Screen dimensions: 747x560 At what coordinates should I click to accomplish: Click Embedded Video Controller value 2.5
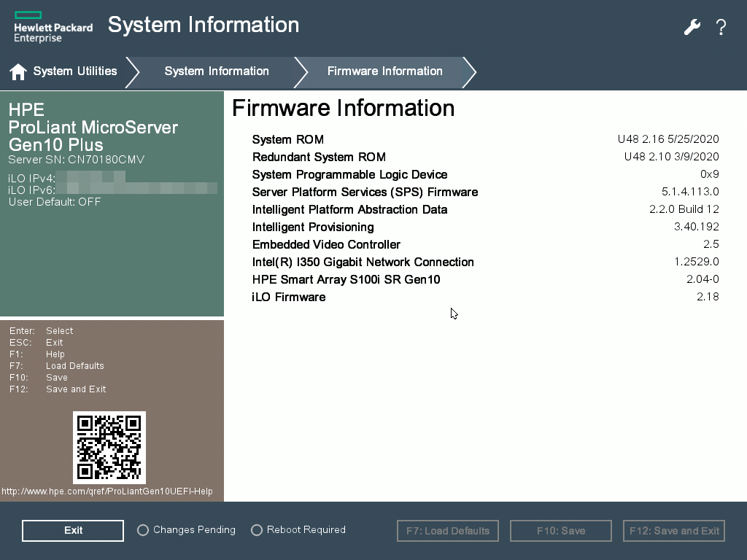[711, 244]
